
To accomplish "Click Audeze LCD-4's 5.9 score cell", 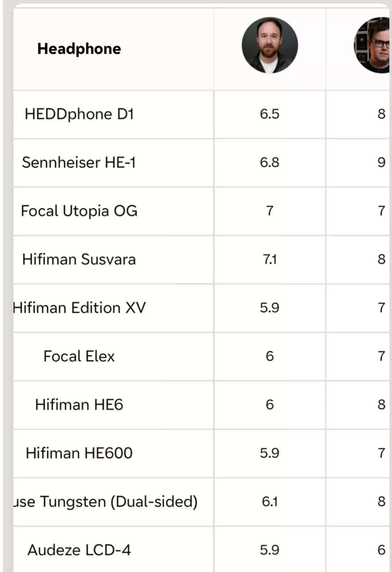I will point(270,550).
